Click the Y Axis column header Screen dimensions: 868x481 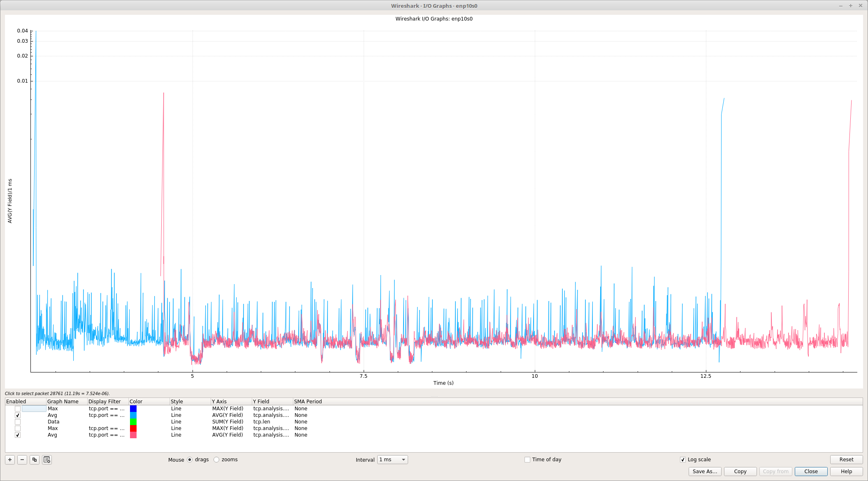[231, 402]
